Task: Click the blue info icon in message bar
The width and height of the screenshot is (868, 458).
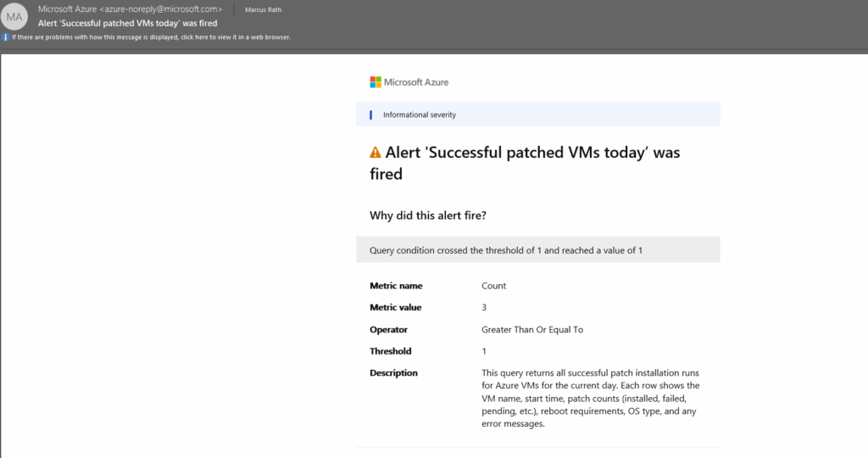Action: pos(6,37)
